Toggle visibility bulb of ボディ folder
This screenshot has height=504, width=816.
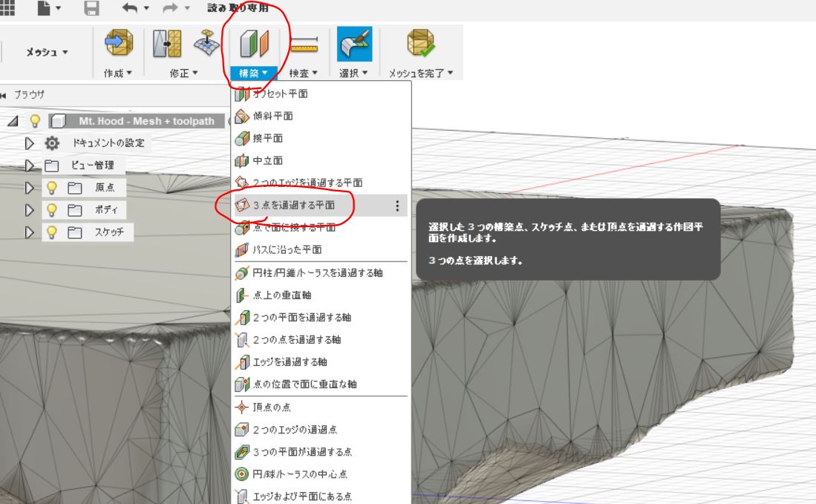(51, 210)
